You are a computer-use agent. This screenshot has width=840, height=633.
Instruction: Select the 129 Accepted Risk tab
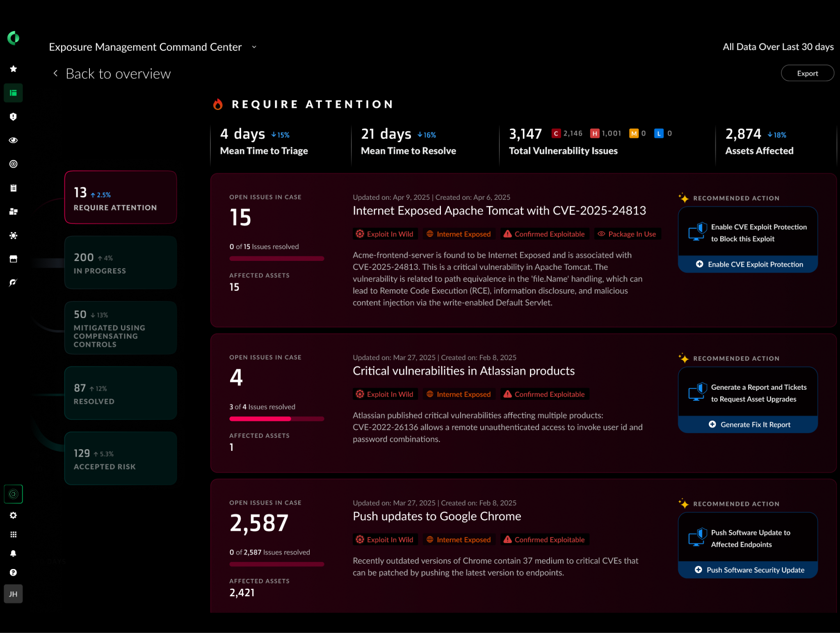tap(121, 458)
